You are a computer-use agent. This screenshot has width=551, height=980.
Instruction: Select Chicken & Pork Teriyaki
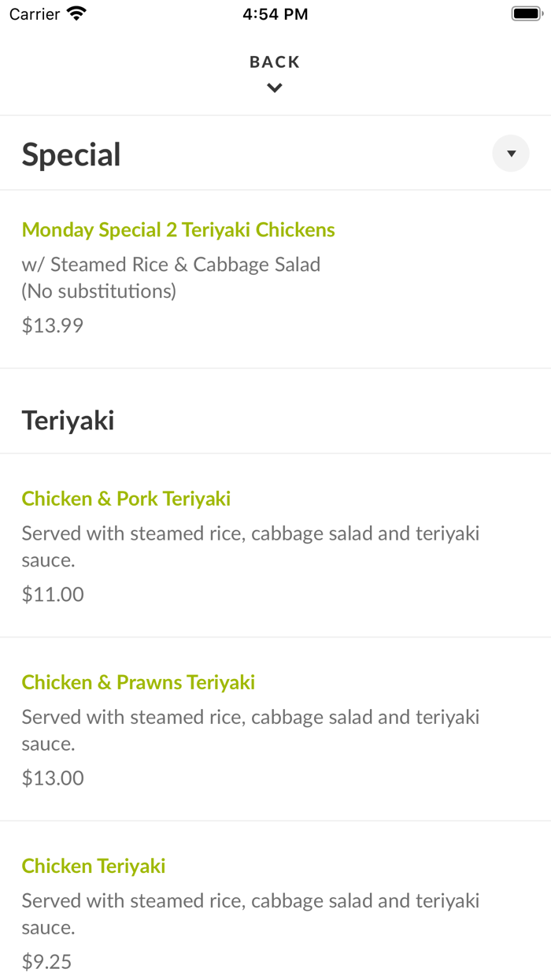tap(126, 499)
